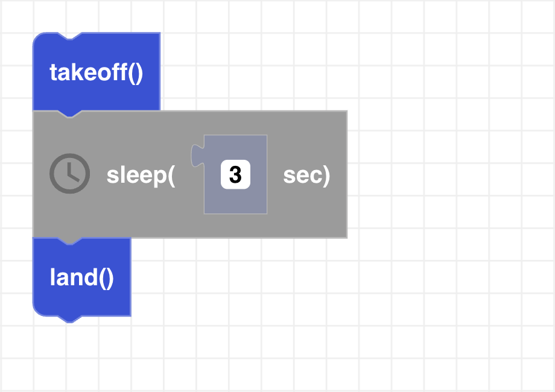The width and height of the screenshot is (555, 392).
Task: Click the "takeoff()" text label
Action: pos(97,73)
